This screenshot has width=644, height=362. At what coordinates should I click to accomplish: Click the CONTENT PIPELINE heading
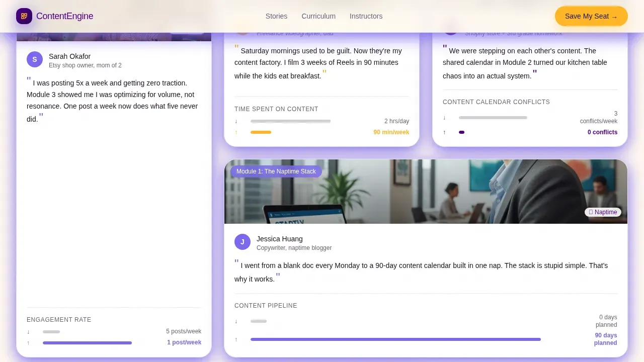[x=266, y=306]
